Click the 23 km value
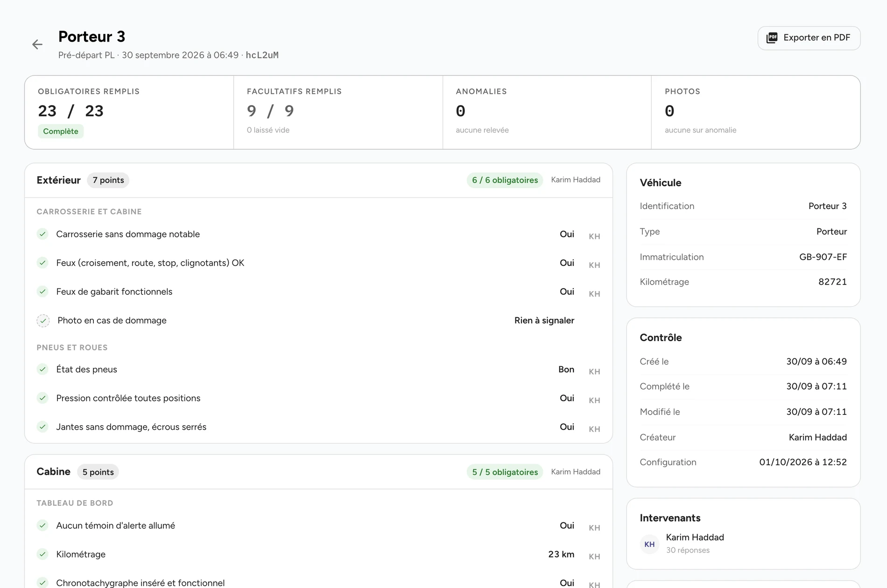Image resolution: width=887 pixels, height=588 pixels. click(561, 554)
